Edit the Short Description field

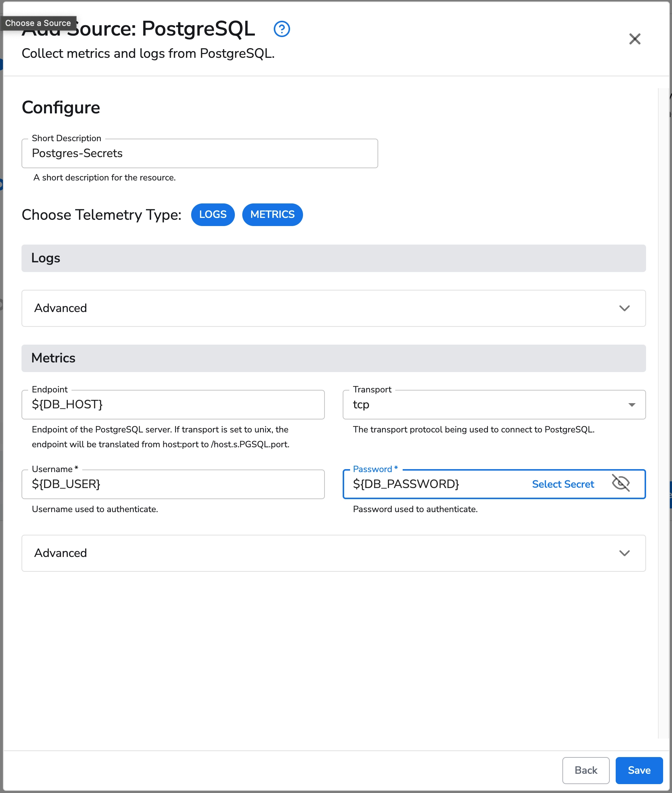click(x=200, y=153)
